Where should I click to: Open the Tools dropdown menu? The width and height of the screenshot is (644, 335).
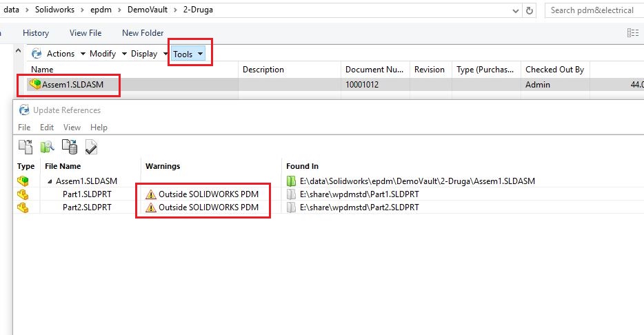[x=188, y=54]
